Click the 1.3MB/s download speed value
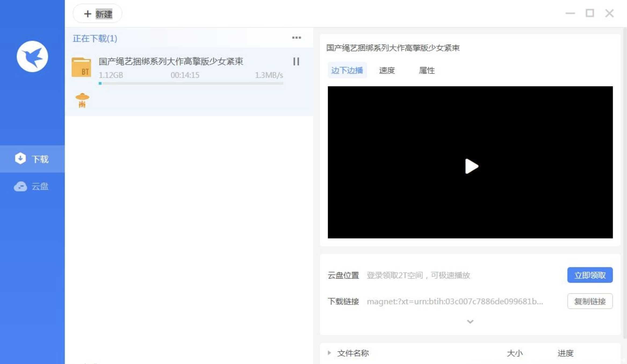This screenshot has height=364, width=627. click(x=269, y=75)
